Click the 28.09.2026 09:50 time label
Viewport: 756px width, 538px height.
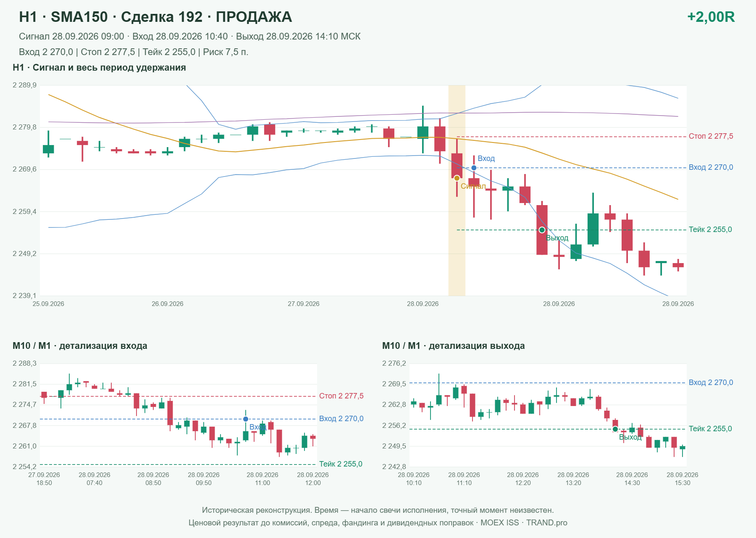(x=204, y=479)
